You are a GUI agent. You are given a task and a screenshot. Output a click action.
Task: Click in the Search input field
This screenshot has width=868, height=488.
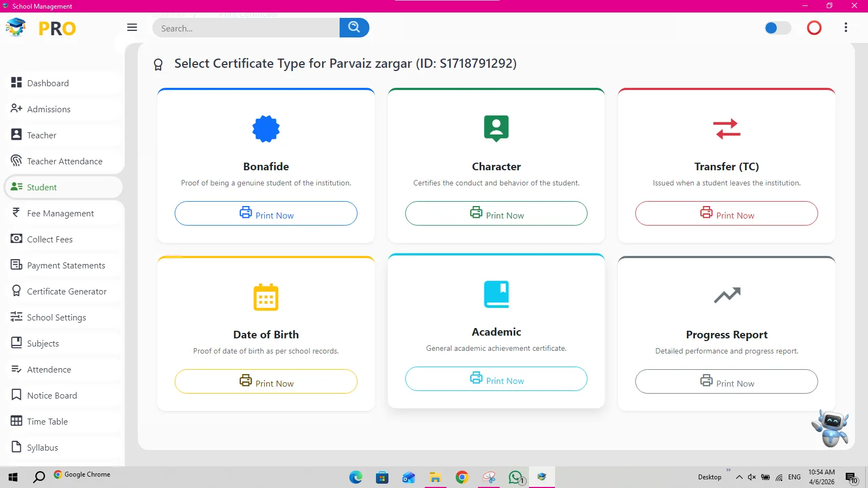click(246, 28)
